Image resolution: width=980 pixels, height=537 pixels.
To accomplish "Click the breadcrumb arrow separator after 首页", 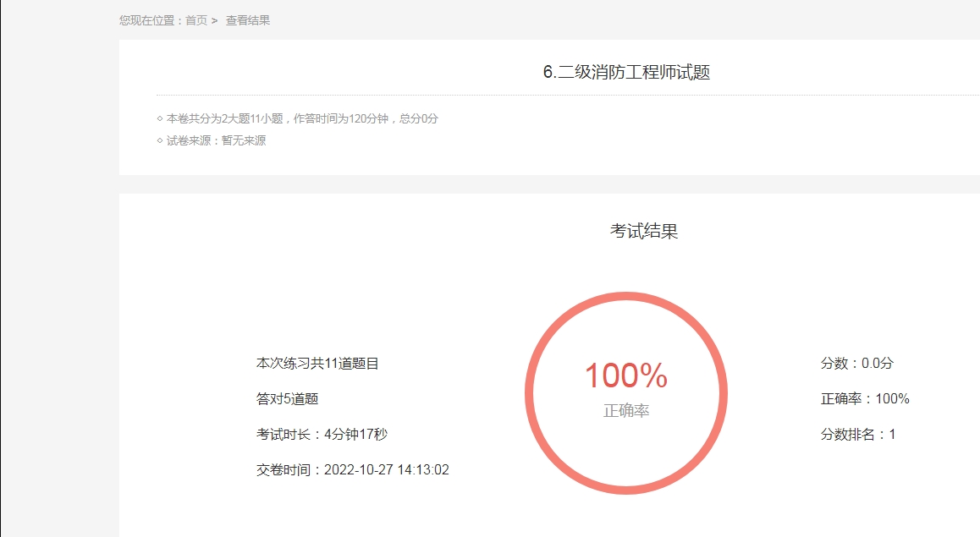I will 214,20.
